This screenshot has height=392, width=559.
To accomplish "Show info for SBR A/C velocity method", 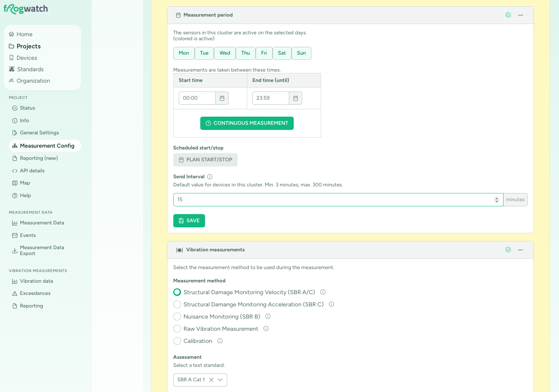I will 323,292.
